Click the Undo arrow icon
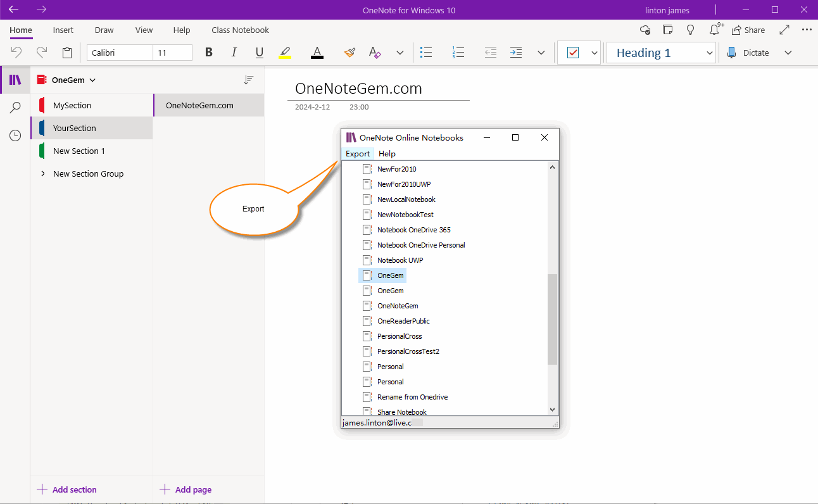818x504 pixels. click(16, 53)
